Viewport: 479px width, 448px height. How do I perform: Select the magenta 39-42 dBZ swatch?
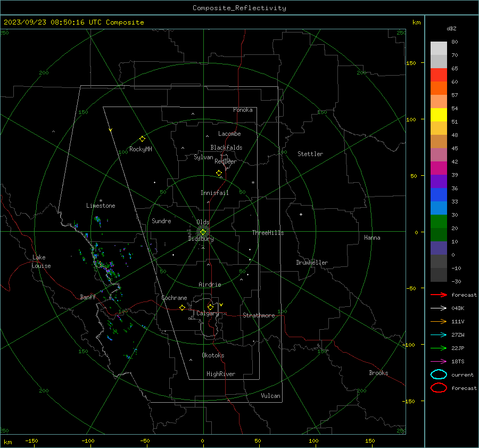[x=439, y=168]
